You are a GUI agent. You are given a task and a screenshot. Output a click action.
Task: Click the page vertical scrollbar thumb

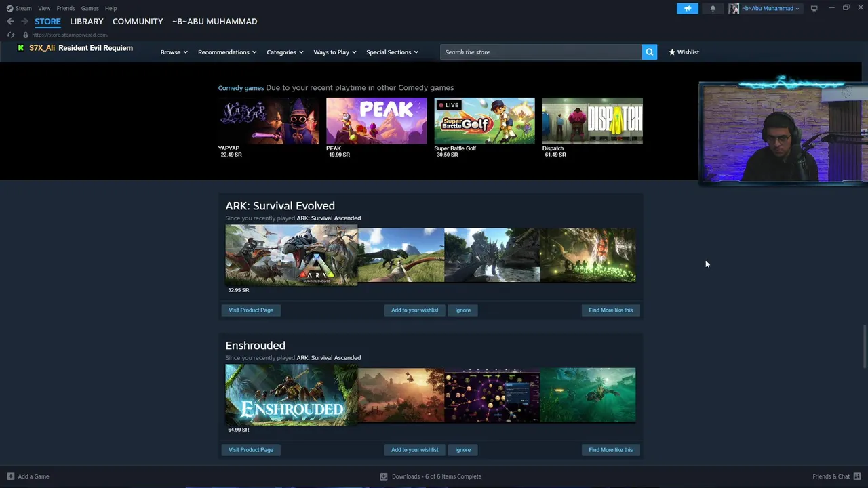click(864, 347)
